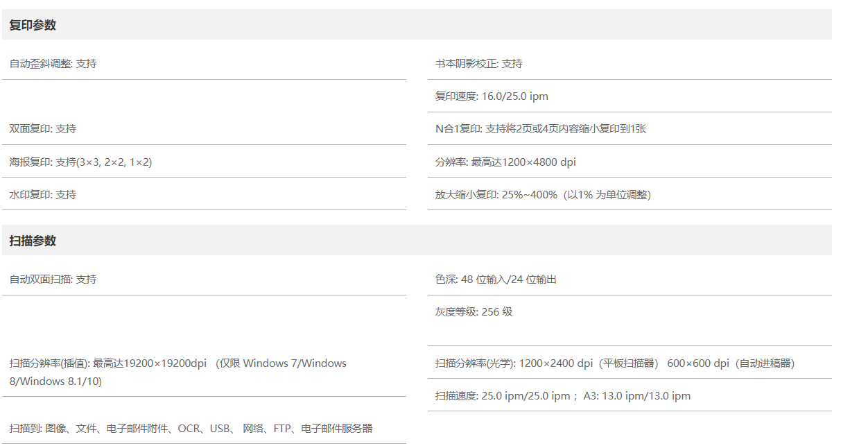Click the 扫描分辨率(光学) label

474,363
